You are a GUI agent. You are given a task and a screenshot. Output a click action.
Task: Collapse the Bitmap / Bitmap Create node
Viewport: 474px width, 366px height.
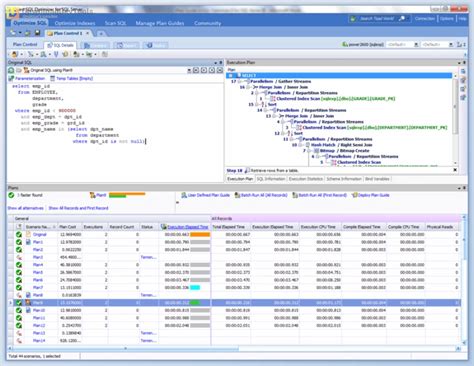click(309, 151)
